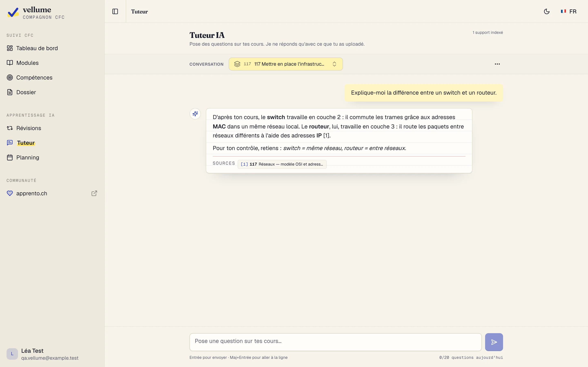
Task: Click the vellume checkmark logo
Action: click(13, 12)
